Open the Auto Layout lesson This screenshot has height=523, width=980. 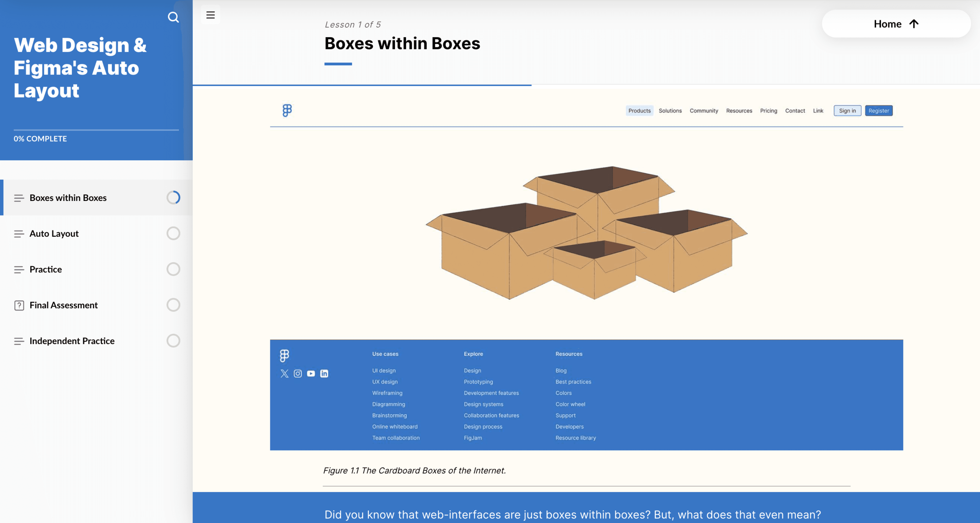point(54,234)
